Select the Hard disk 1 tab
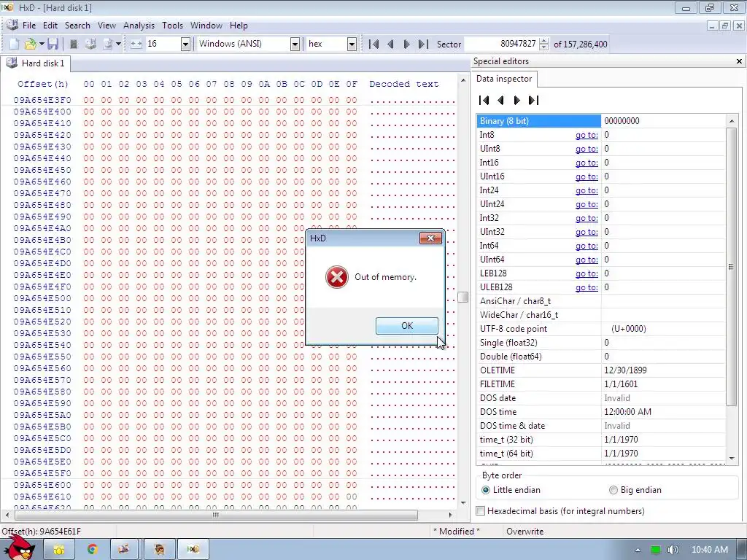The width and height of the screenshot is (747, 560). click(36, 63)
